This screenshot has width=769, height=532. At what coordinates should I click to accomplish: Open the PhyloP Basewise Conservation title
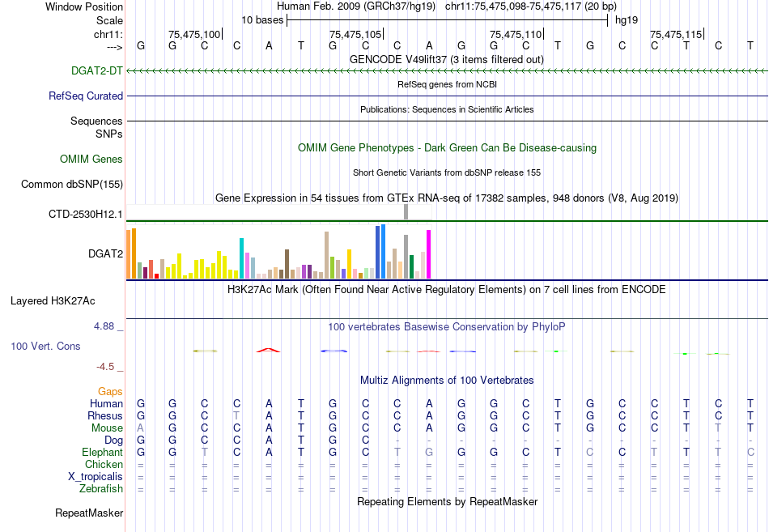[447, 327]
